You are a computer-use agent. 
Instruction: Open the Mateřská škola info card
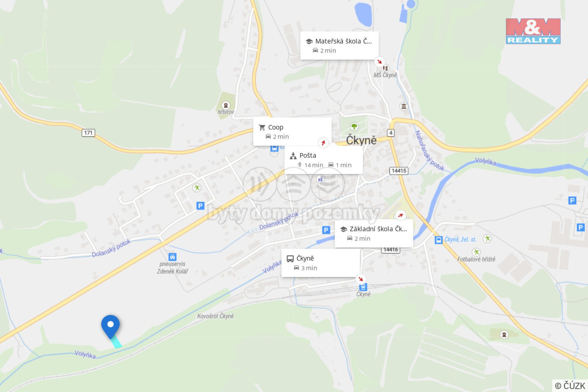(339, 46)
